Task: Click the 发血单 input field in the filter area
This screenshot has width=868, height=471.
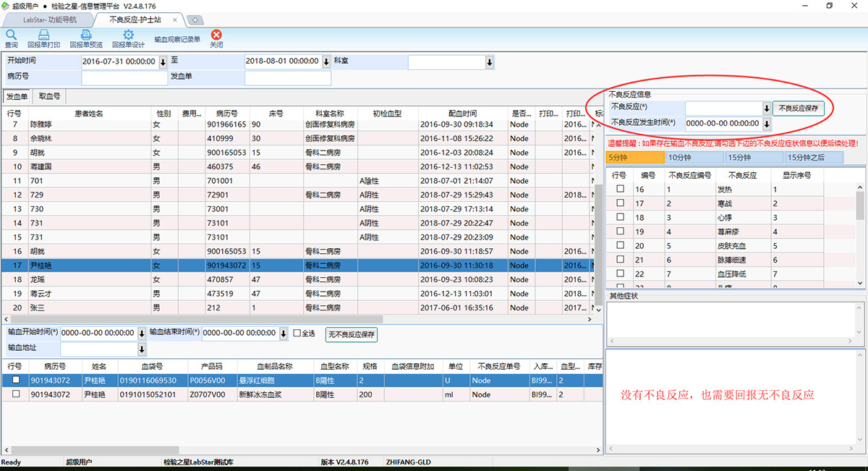Action: click(x=288, y=77)
